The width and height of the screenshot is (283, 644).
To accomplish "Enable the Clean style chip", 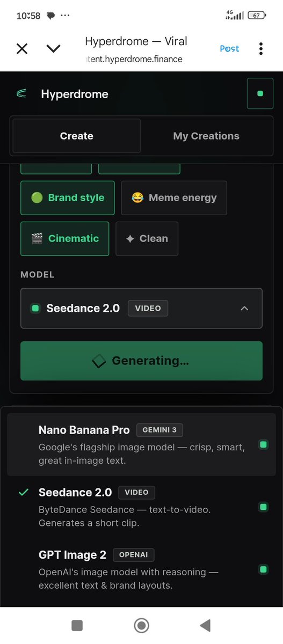I will (147, 238).
